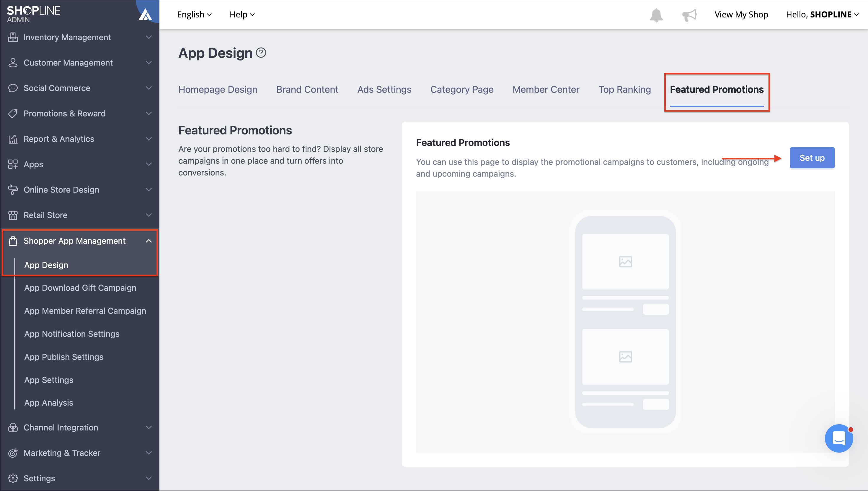The height and width of the screenshot is (491, 868).
Task: Open the Help dropdown menu
Action: tap(242, 14)
